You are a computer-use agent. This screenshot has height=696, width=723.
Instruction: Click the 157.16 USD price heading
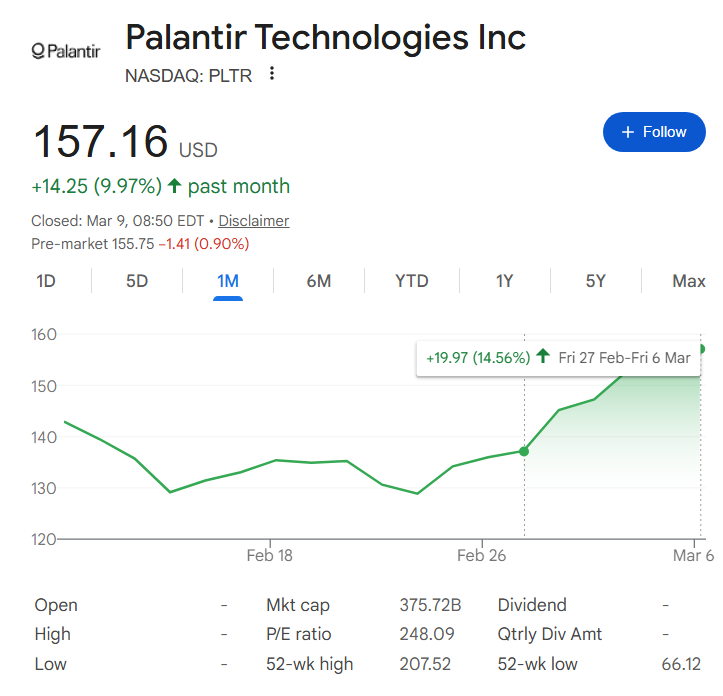125,142
